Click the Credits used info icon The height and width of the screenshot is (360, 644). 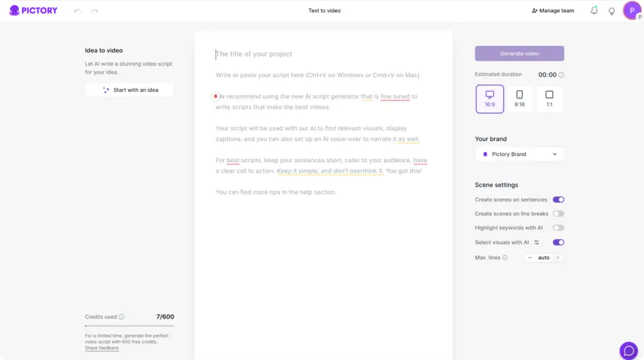pos(121,317)
